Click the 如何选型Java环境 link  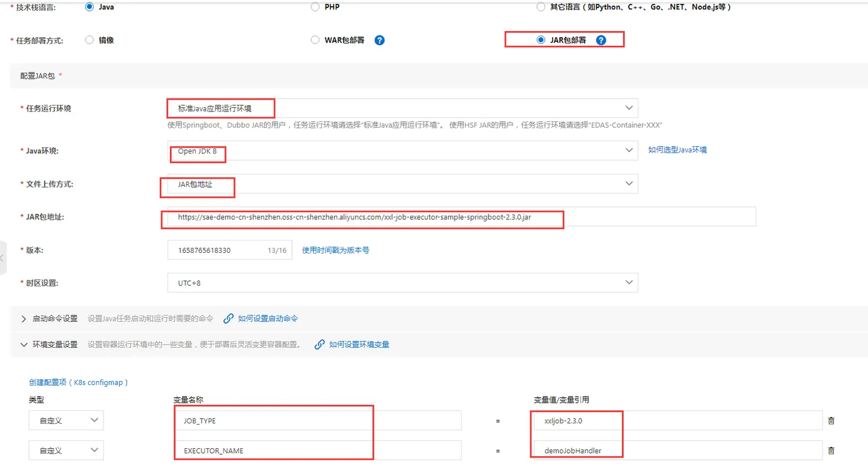pos(678,149)
